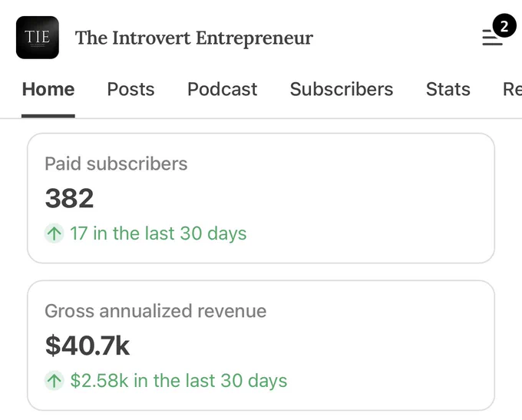Open the Gross annualized revenue card
522x420 pixels.
click(x=261, y=346)
